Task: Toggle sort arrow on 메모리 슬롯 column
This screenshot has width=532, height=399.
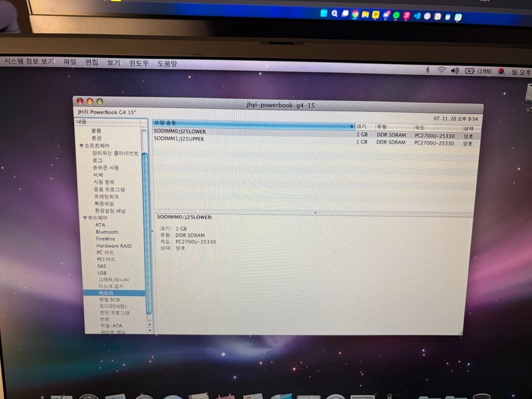Action: tap(352, 126)
